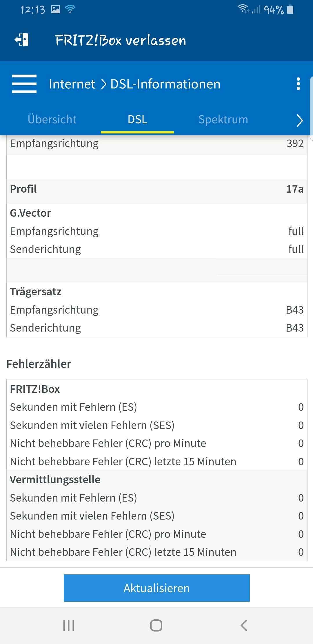Image resolution: width=313 pixels, height=644 pixels.
Task: Tap the FRITZ!Box verlassen title
Action: pos(121,40)
